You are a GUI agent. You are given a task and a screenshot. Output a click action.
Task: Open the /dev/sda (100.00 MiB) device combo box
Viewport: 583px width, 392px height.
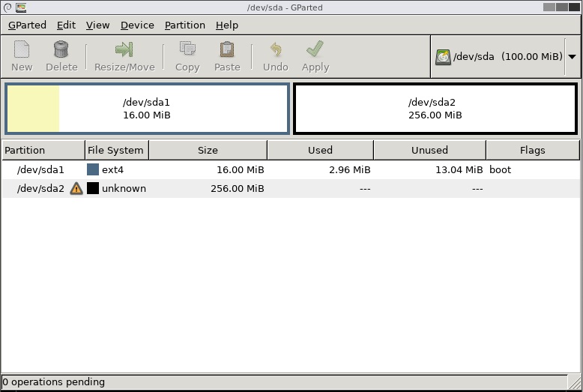point(505,57)
